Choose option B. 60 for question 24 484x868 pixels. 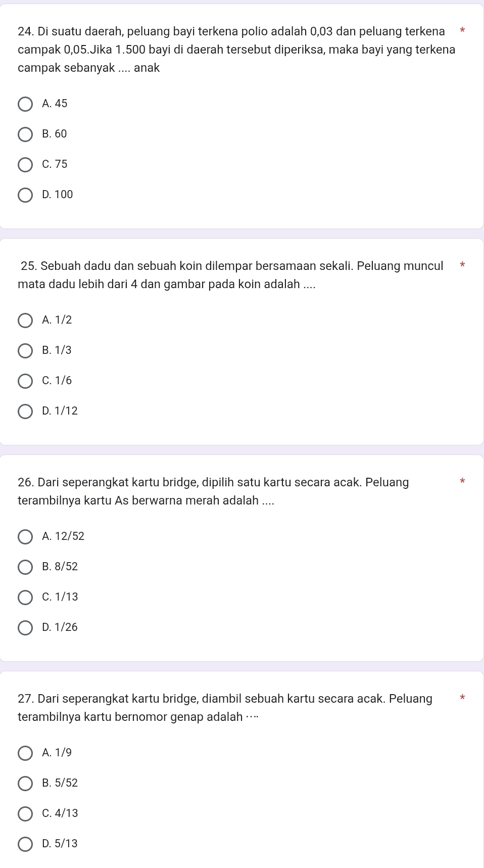coord(25,134)
